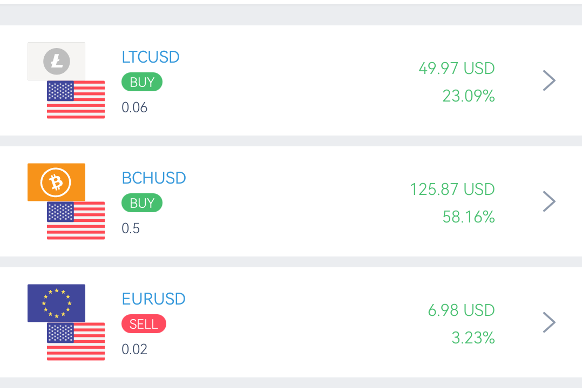
Task: Click the 58.16% gain percentage
Action: [x=469, y=217]
